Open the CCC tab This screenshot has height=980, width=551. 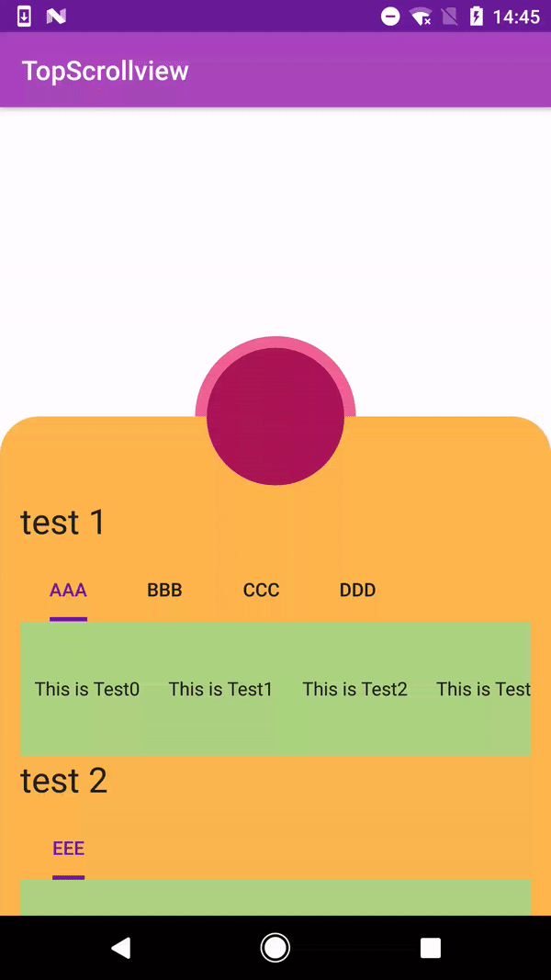point(261,591)
